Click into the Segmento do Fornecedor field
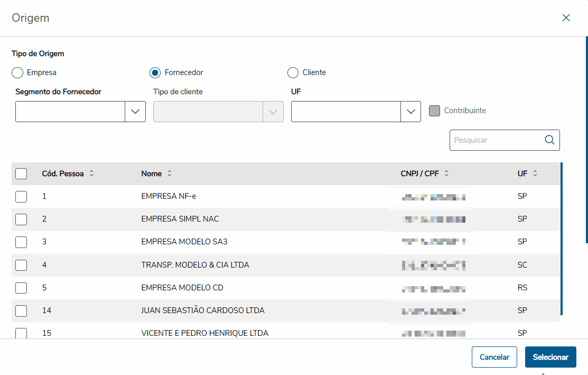 pos(70,112)
